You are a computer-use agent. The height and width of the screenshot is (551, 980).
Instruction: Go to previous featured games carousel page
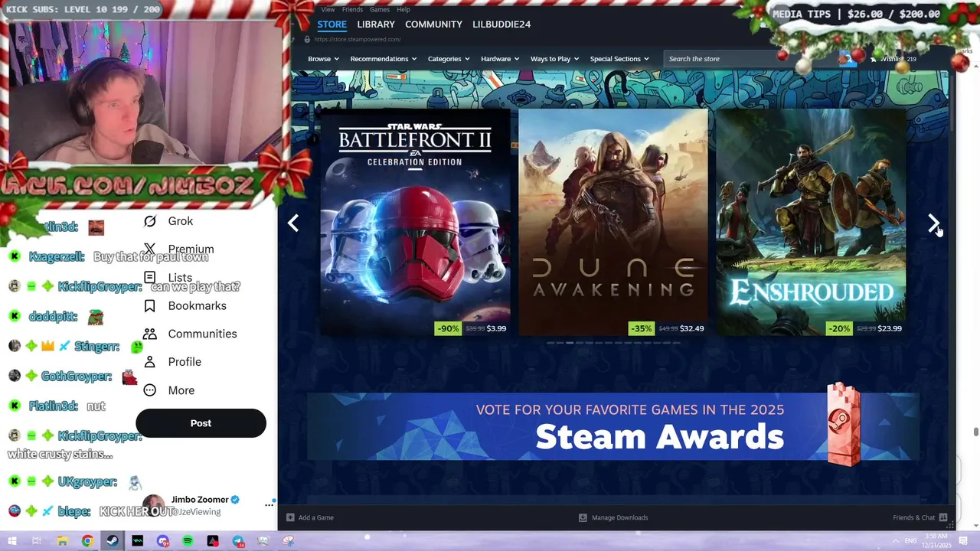pos(293,223)
